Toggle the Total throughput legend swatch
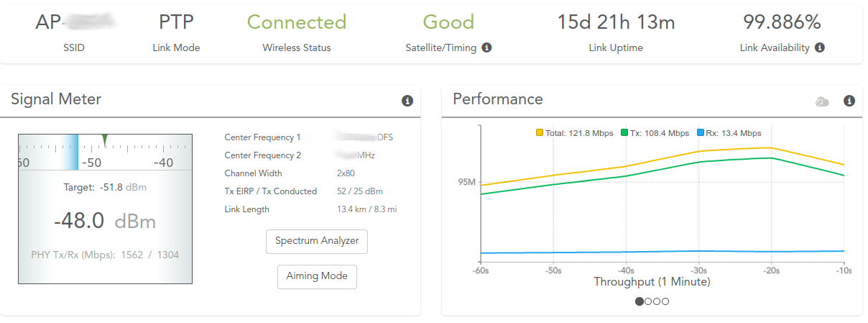 540,133
